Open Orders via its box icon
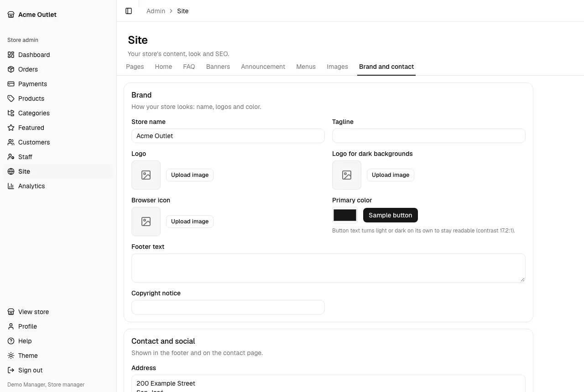 coord(11,69)
